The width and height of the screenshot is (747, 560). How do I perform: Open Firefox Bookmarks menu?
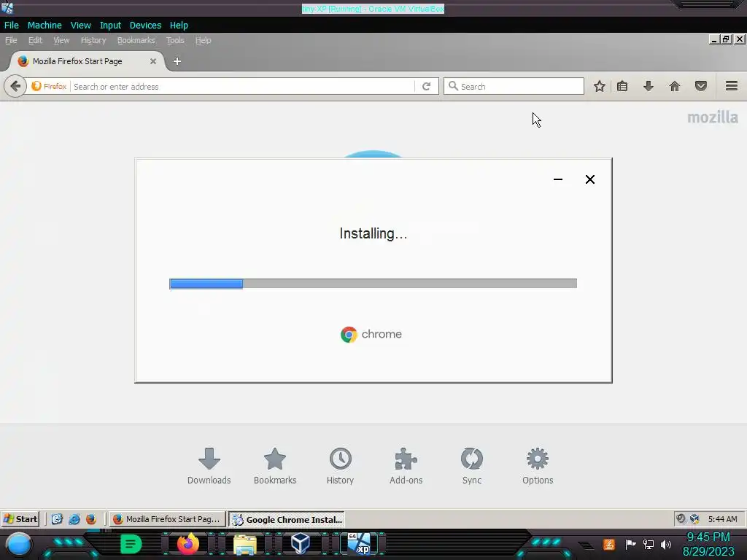136,41
